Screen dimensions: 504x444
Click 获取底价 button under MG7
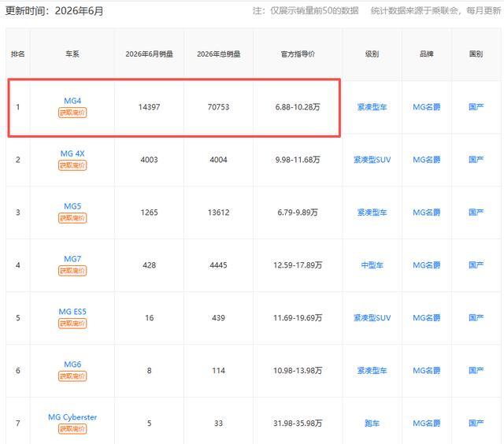click(72, 271)
